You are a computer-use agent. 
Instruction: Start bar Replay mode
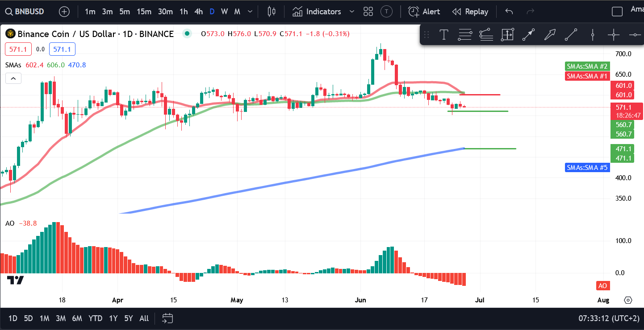(470, 12)
